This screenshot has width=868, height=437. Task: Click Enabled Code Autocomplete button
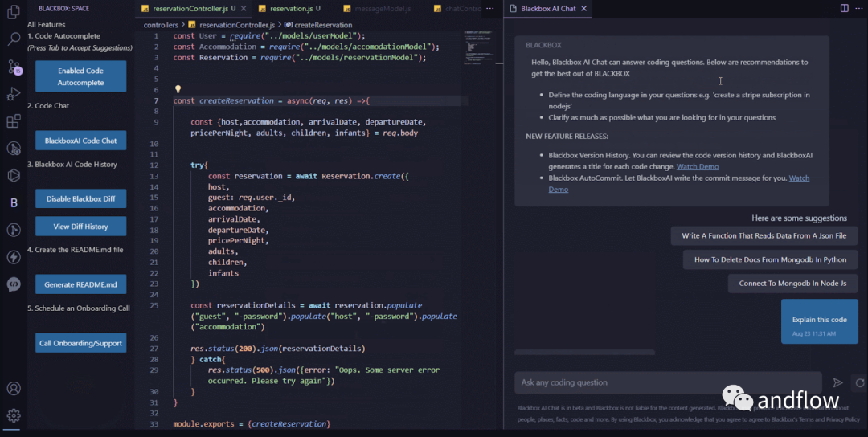click(x=81, y=76)
